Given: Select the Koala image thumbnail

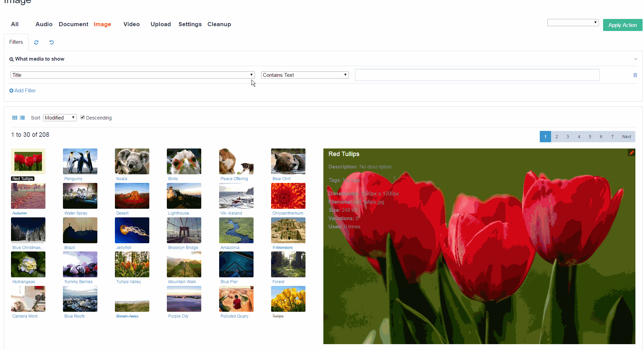Looking at the screenshot, I should tap(132, 162).
